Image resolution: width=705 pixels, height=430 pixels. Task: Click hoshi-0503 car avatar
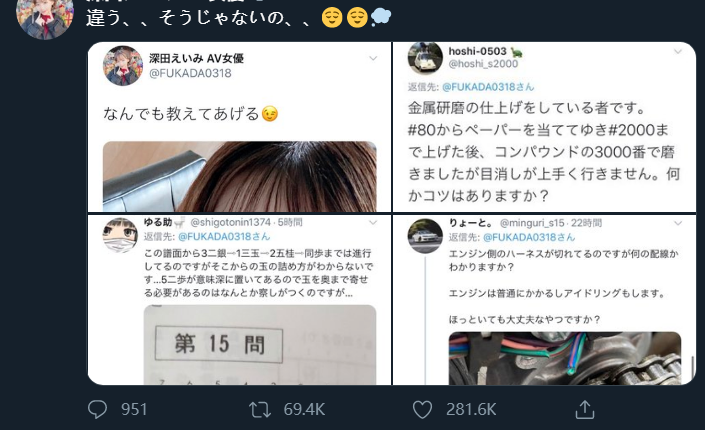[425, 58]
